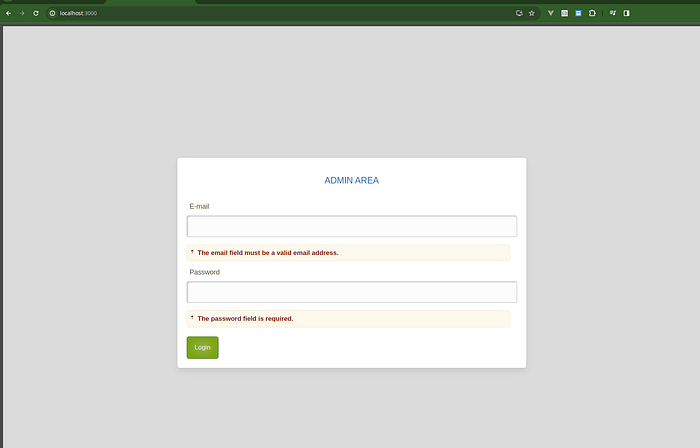
Task: Open the Vue devtools extension icon
Action: pyautogui.click(x=550, y=13)
